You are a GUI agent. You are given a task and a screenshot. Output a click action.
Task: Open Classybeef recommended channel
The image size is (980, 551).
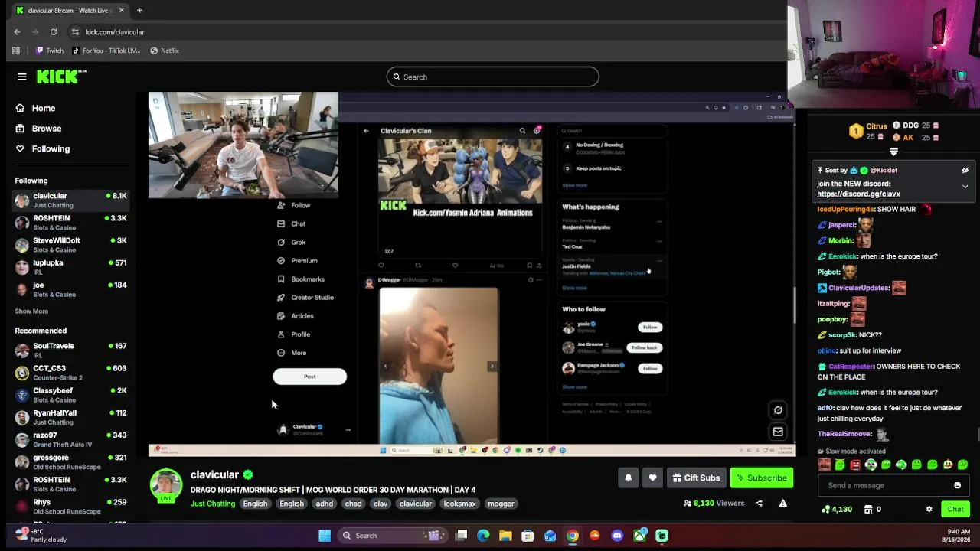click(x=70, y=395)
